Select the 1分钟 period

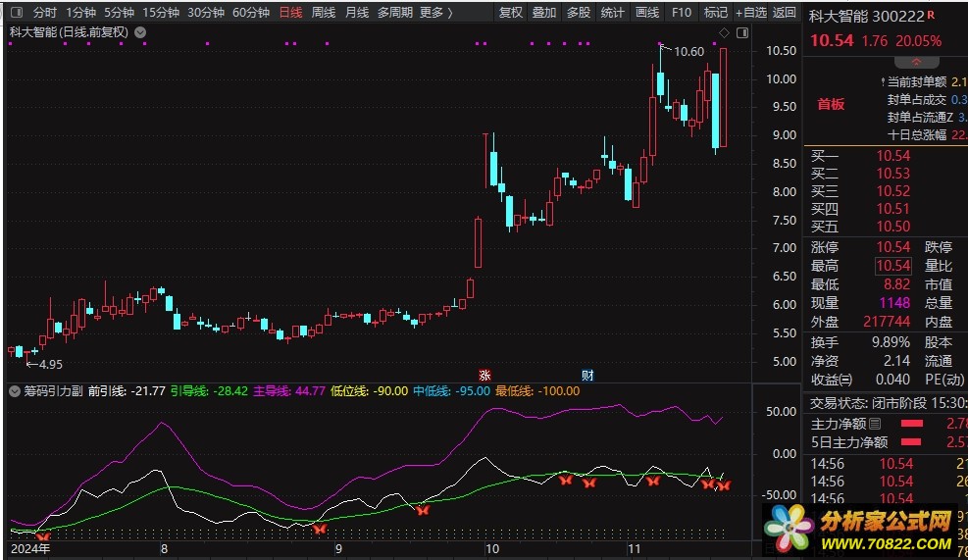tap(80, 13)
